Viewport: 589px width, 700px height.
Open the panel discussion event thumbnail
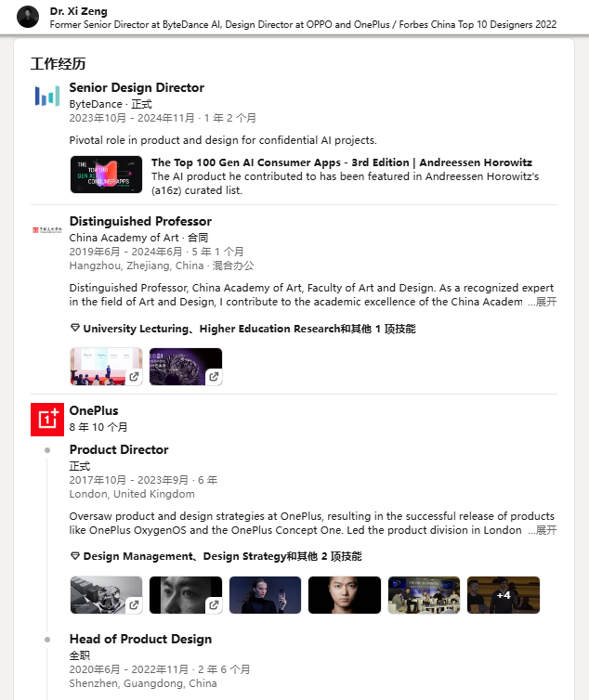click(424, 595)
